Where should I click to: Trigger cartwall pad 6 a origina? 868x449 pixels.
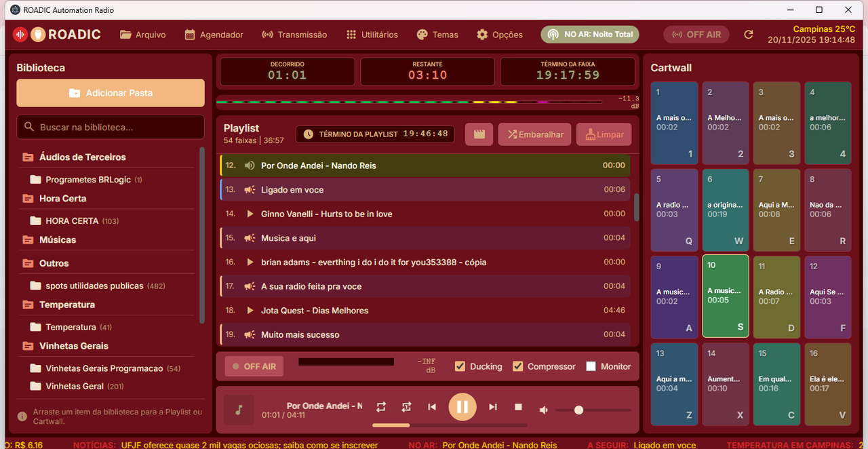pyautogui.click(x=726, y=210)
